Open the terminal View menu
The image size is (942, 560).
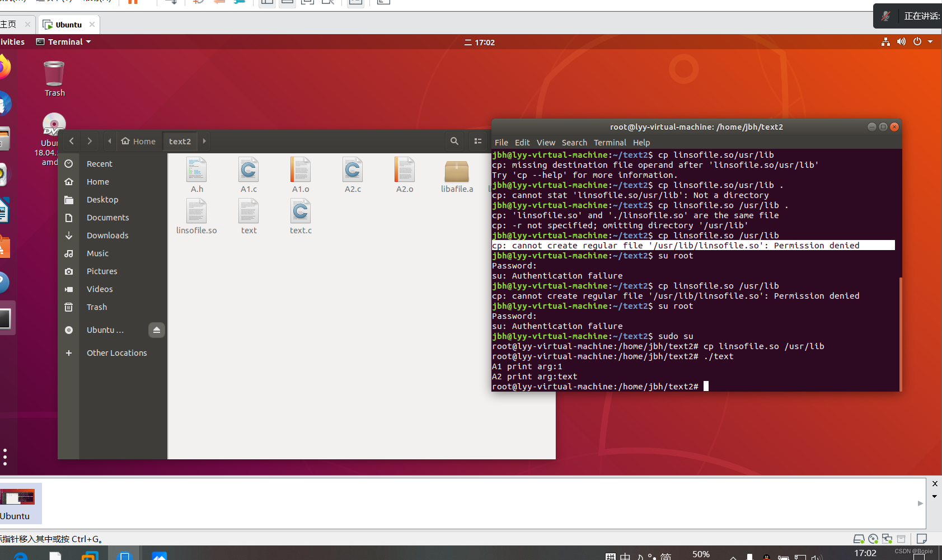pos(546,143)
